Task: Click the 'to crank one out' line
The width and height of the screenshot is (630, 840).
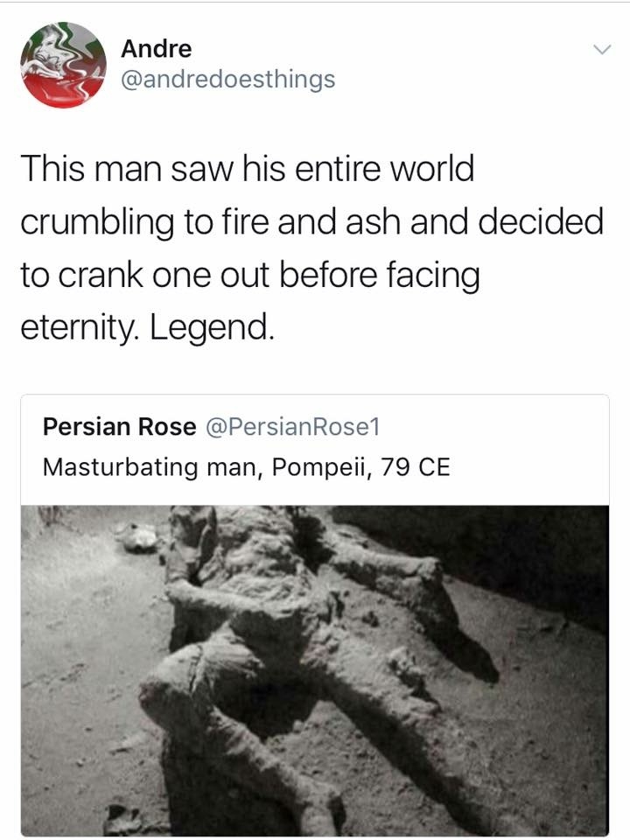Action: [250, 276]
